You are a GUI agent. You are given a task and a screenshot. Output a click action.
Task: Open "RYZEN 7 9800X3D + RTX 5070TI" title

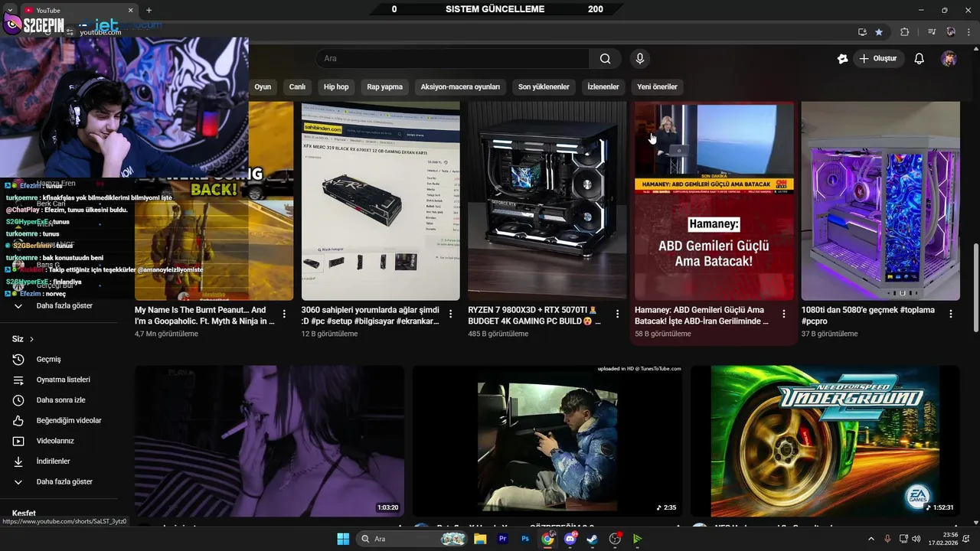click(x=534, y=315)
